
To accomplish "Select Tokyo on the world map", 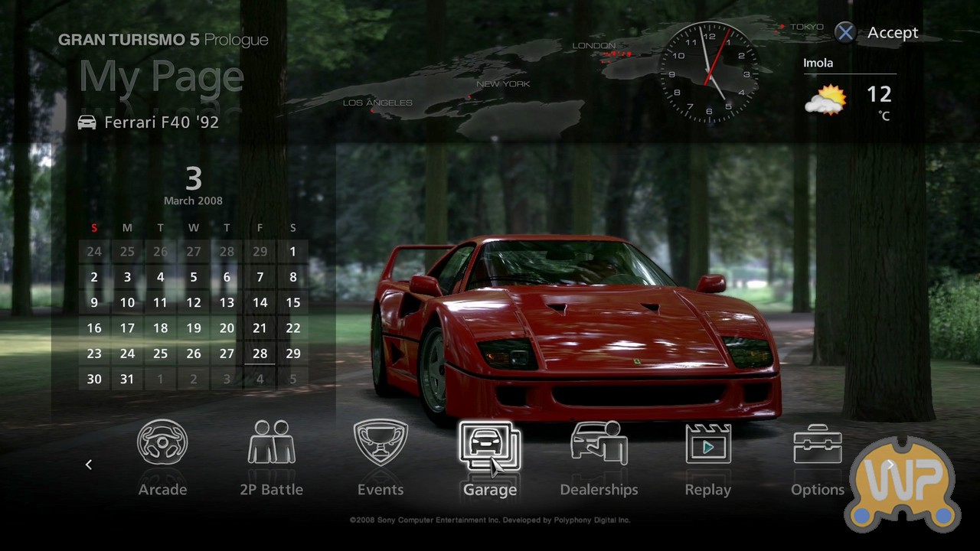I will 805,28.
